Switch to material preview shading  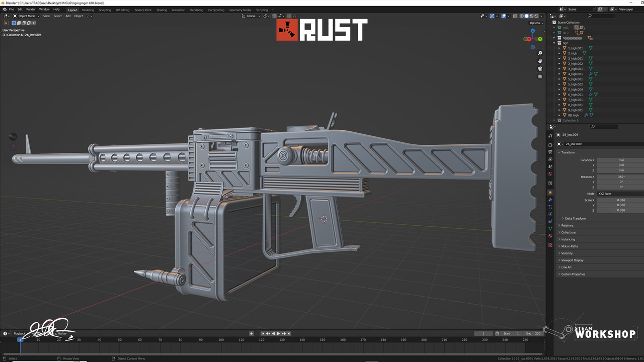pyautogui.click(x=532, y=16)
